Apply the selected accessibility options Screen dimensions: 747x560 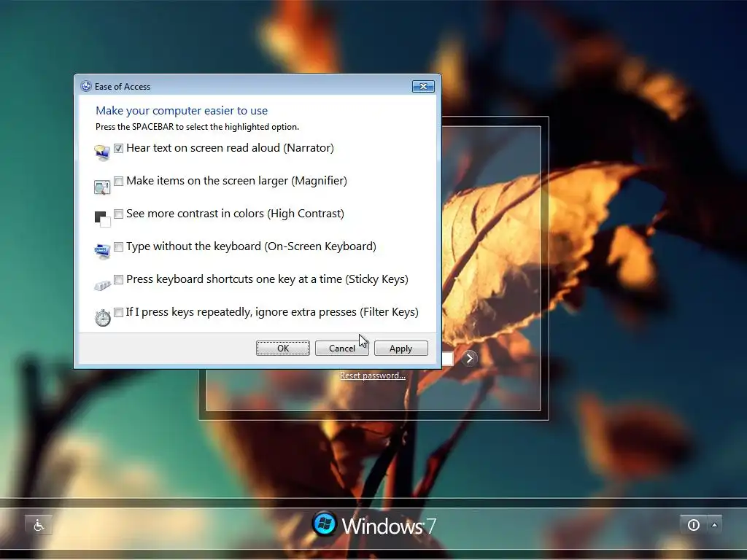pyautogui.click(x=400, y=348)
